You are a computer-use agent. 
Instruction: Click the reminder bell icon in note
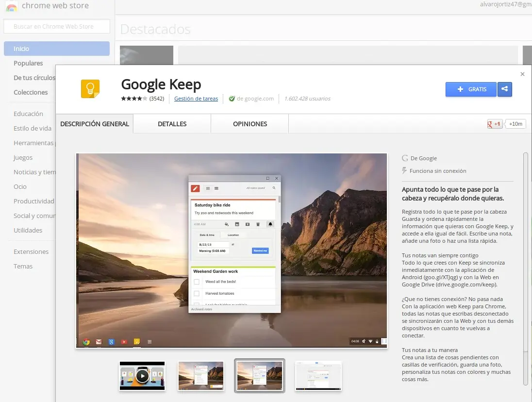point(270,224)
